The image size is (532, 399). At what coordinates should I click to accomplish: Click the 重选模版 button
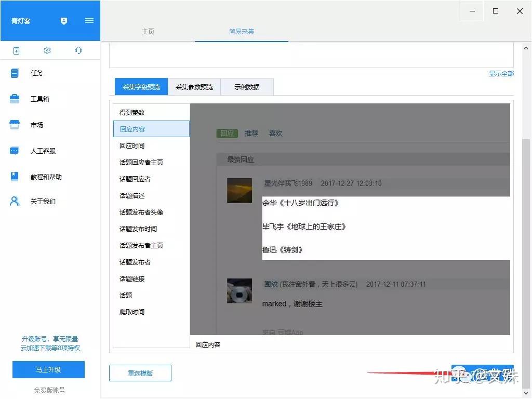coord(140,373)
